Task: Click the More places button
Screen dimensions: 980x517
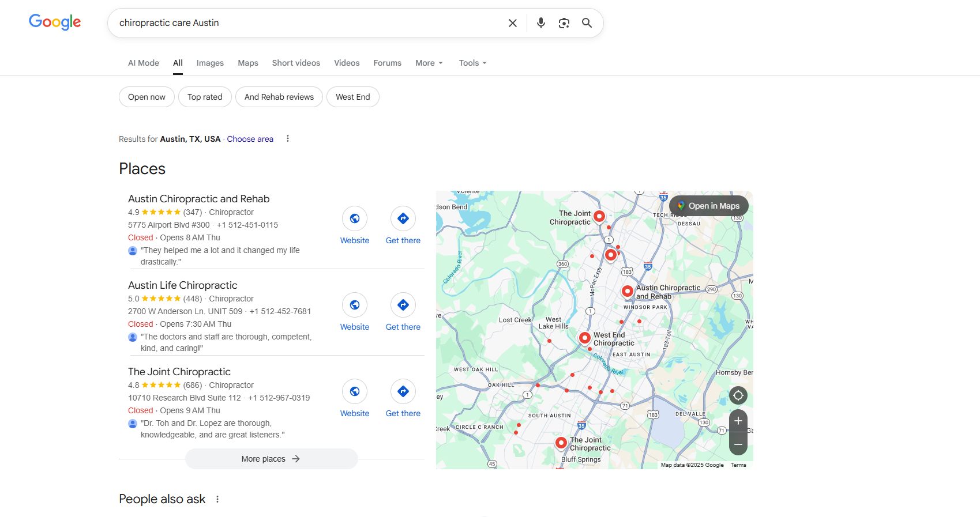Action: pyautogui.click(x=271, y=459)
